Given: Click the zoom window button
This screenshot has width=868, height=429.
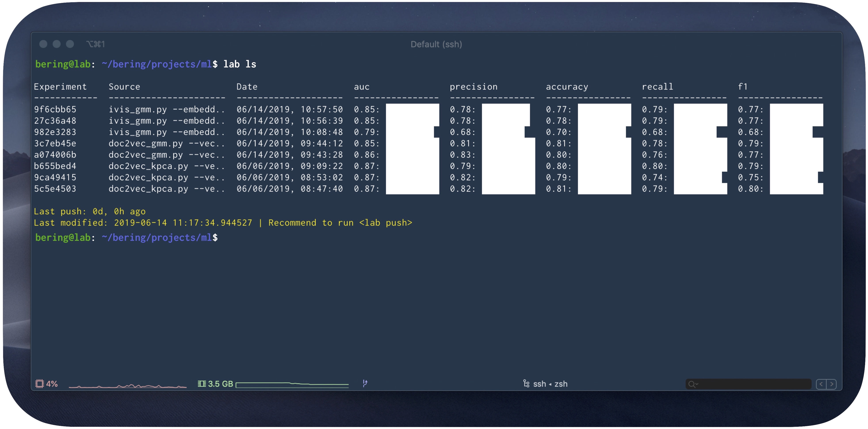Looking at the screenshot, I should pos(70,44).
